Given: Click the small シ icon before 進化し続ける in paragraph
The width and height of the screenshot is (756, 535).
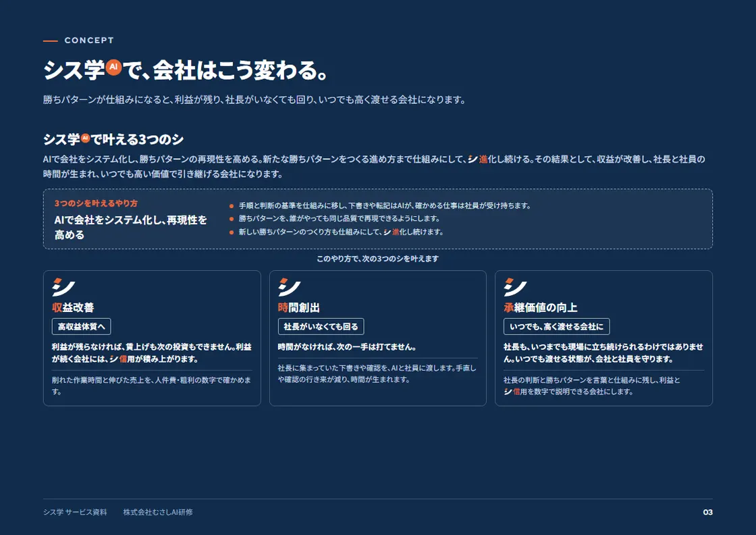Looking at the screenshot, I should [473, 159].
